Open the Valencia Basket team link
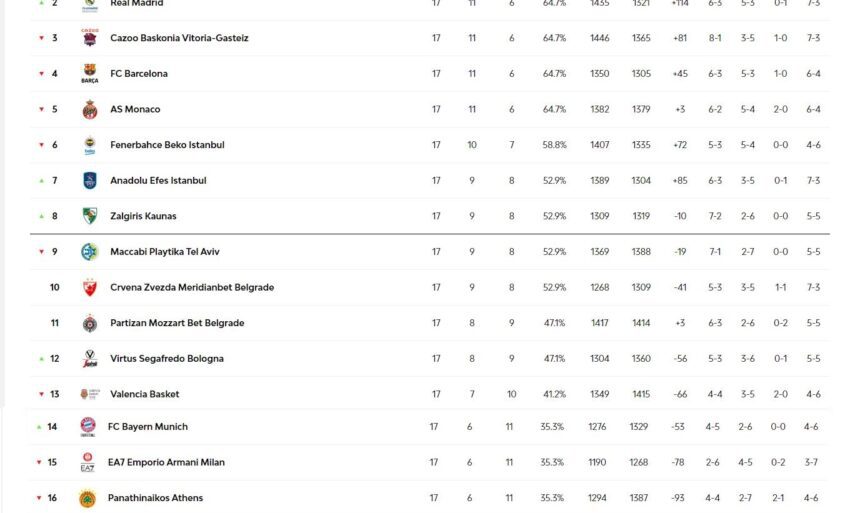This screenshot has height=513, width=855. click(144, 394)
